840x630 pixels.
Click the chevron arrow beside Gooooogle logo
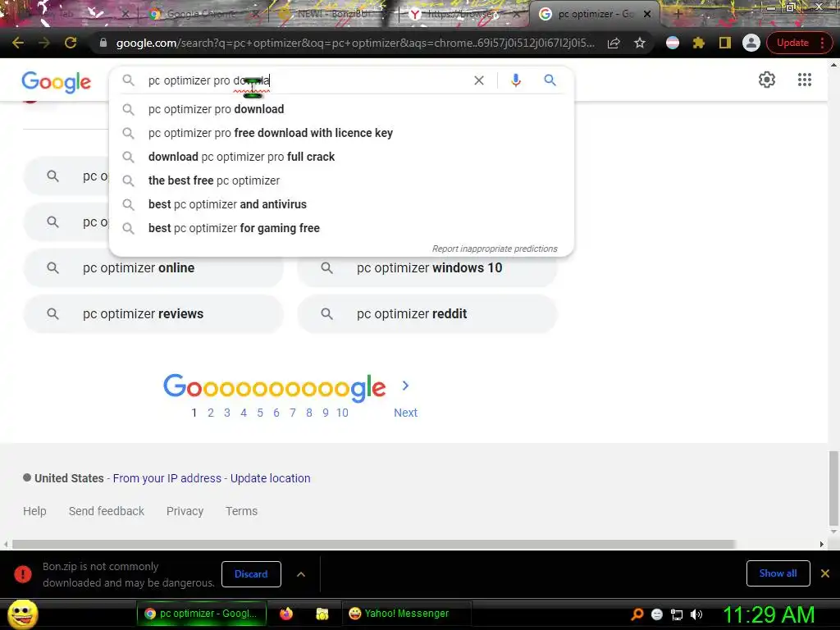[405, 386]
